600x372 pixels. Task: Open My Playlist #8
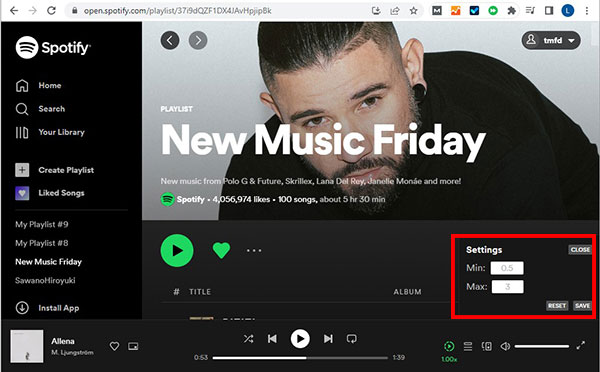tap(42, 243)
